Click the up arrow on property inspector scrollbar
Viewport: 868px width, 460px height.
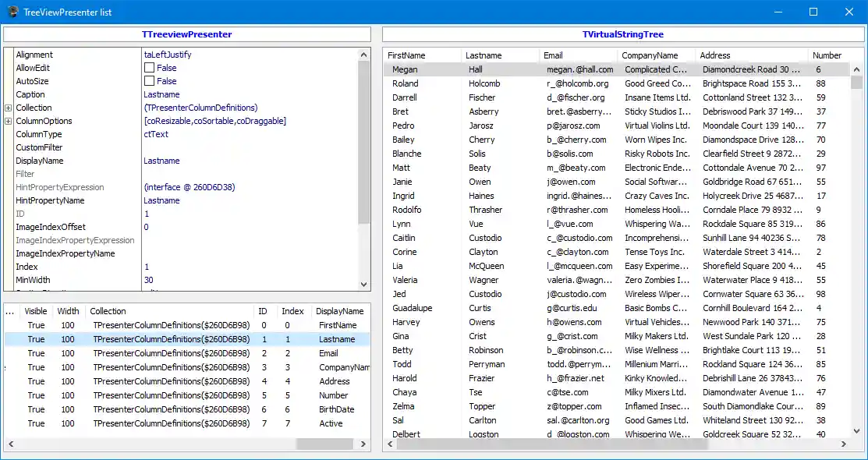click(363, 55)
